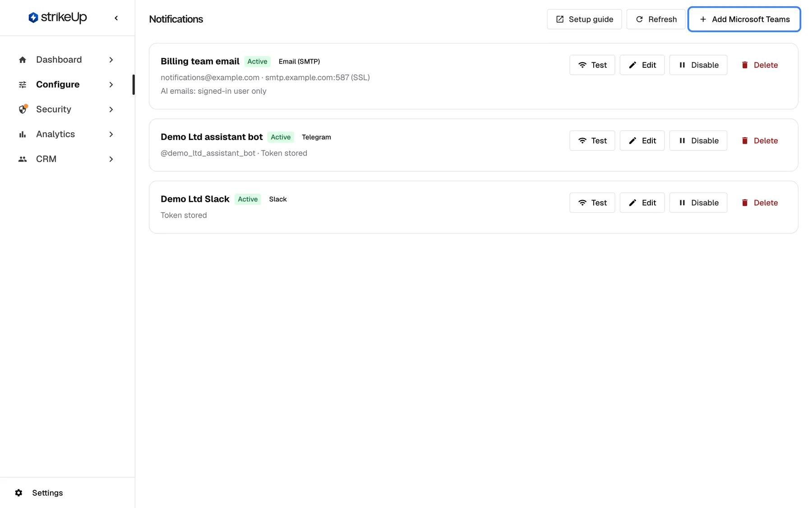Click the strikeUp logo
Screen dimensions: 812x508
(x=57, y=18)
